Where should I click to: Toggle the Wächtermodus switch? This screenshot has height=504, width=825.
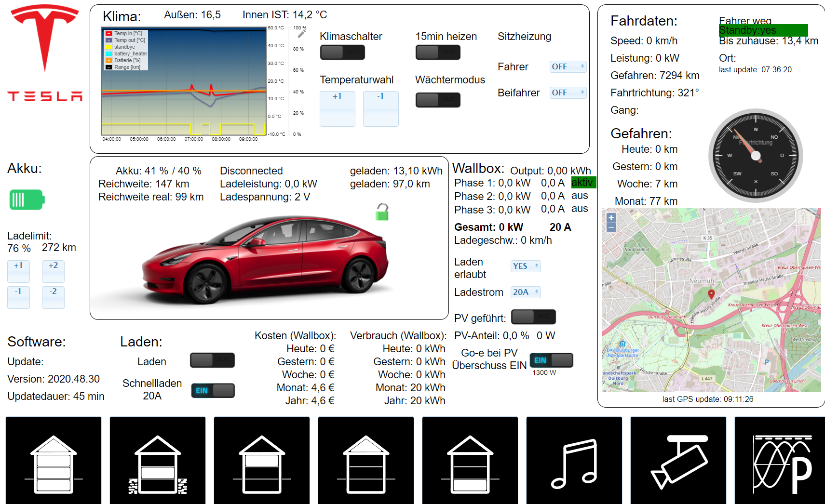(x=438, y=100)
